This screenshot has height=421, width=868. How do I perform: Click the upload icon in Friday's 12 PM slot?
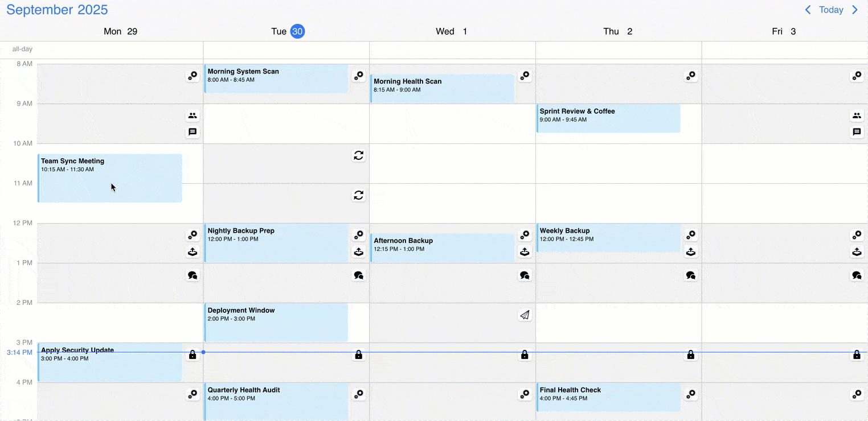857,252
